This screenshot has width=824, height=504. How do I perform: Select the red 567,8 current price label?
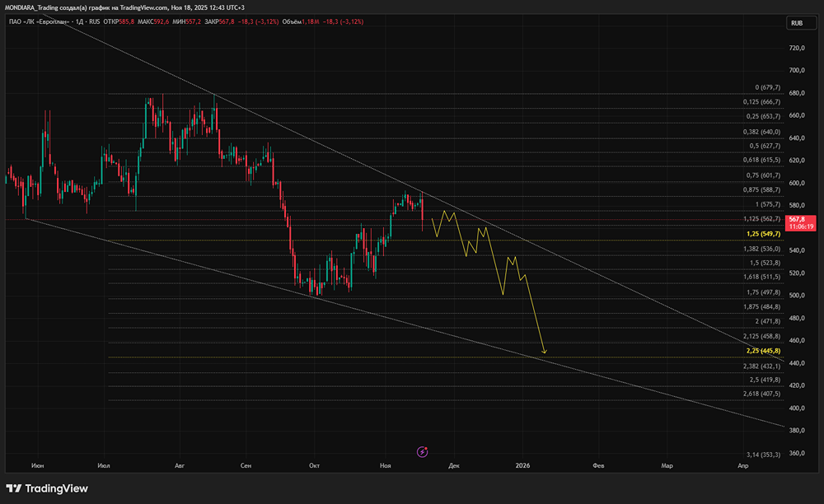coord(797,219)
